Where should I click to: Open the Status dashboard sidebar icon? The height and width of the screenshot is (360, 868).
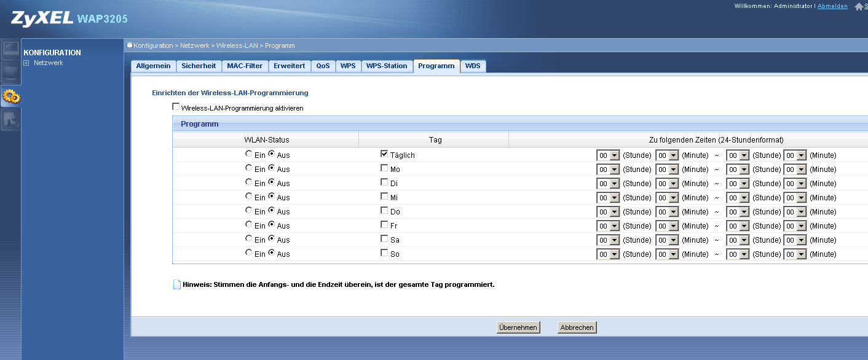(x=10, y=49)
